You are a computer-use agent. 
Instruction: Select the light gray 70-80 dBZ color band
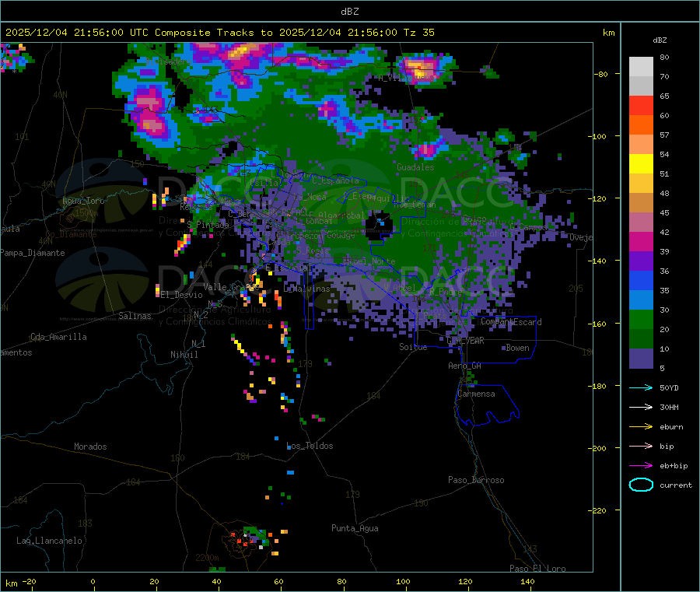[641, 67]
